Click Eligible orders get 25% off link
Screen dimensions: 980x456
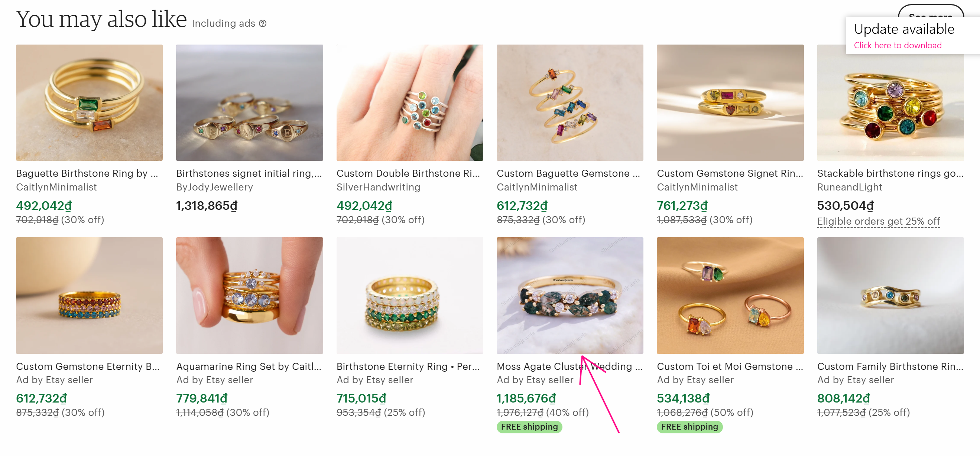[878, 221]
